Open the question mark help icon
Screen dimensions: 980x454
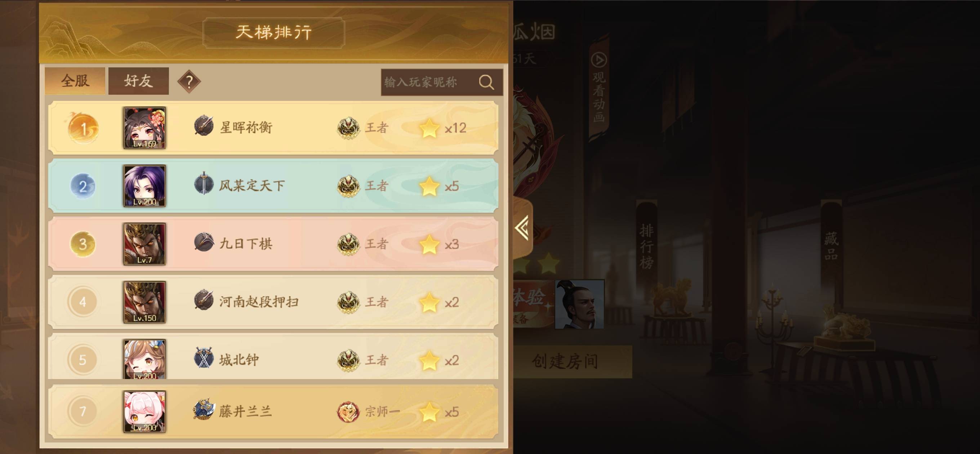[x=189, y=81]
